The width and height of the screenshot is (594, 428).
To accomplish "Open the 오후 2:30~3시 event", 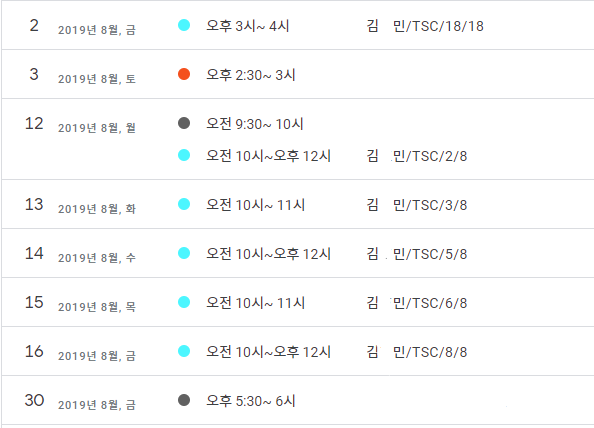I will click(251, 75).
